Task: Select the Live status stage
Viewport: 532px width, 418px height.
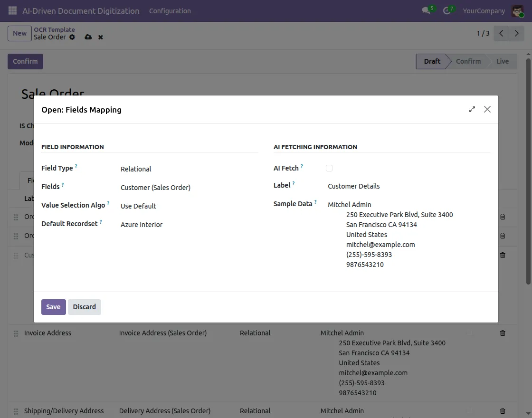Action: (503, 61)
